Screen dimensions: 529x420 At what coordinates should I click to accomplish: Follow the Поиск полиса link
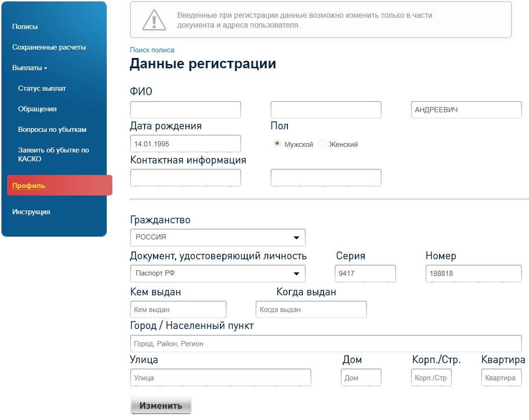(152, 50)
